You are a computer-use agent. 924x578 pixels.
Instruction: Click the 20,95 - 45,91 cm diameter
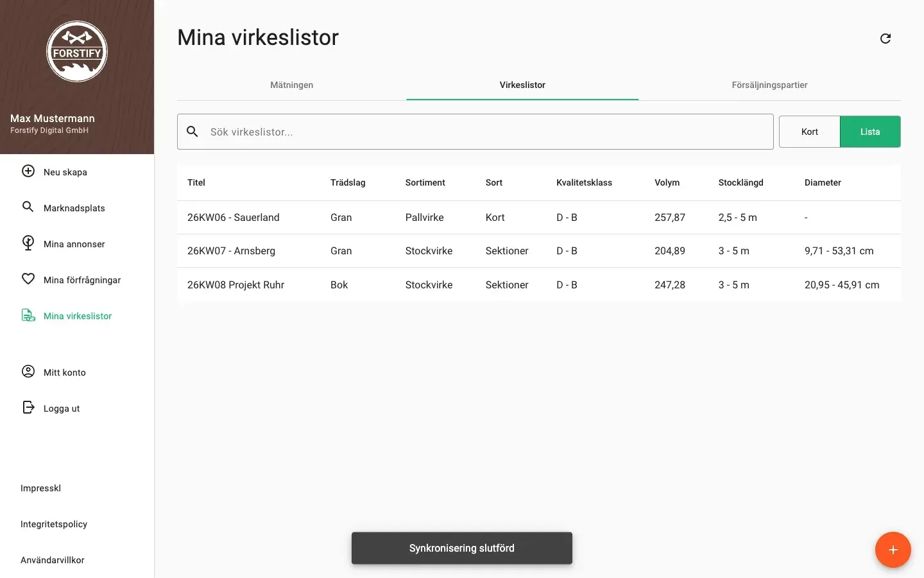(842, 285)
